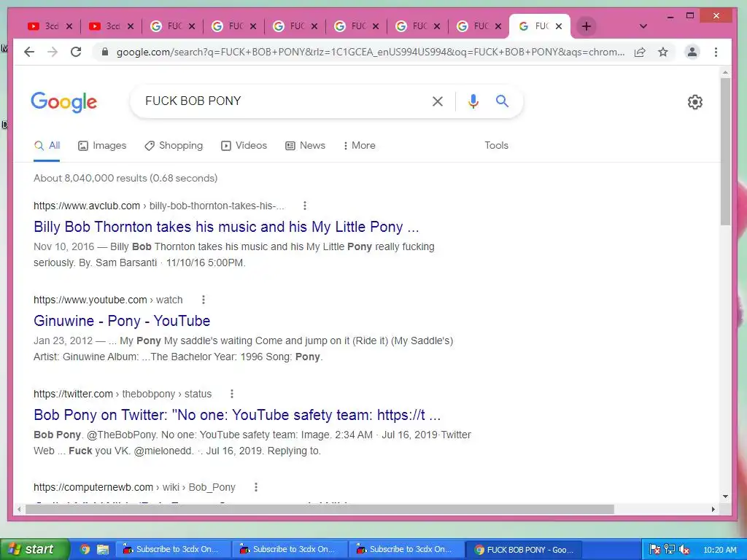Click the taskbar clock showing 10:20 AM
The height and width of the screenshot is (560, 747).
(720, 550)
